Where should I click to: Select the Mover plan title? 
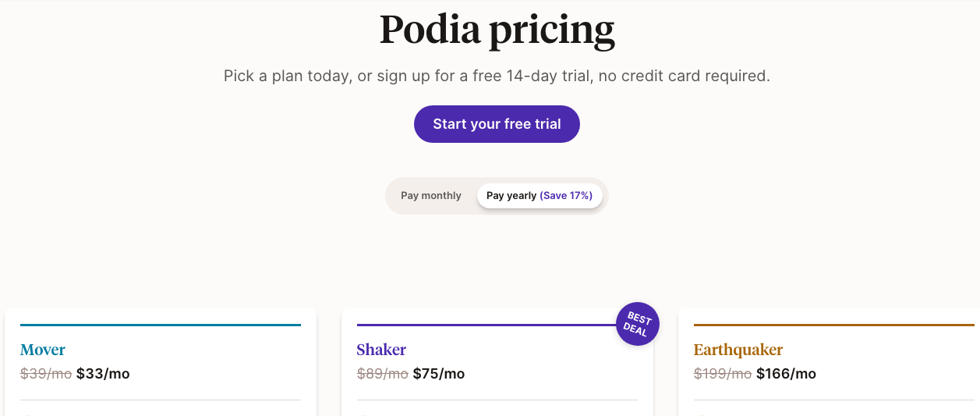coord(43,350)
